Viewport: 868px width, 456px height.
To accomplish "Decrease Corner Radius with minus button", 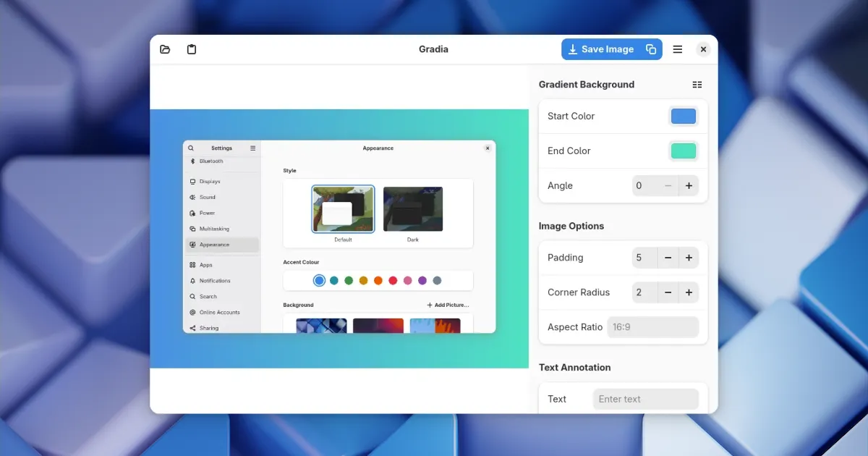I will [668, 292].
